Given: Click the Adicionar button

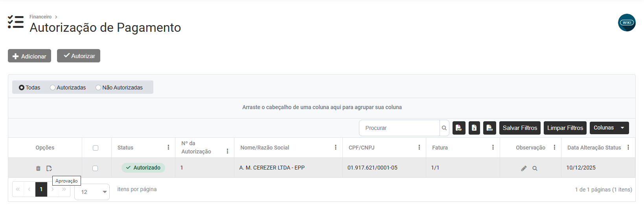Looking at the screenshot, I should 29,56.
